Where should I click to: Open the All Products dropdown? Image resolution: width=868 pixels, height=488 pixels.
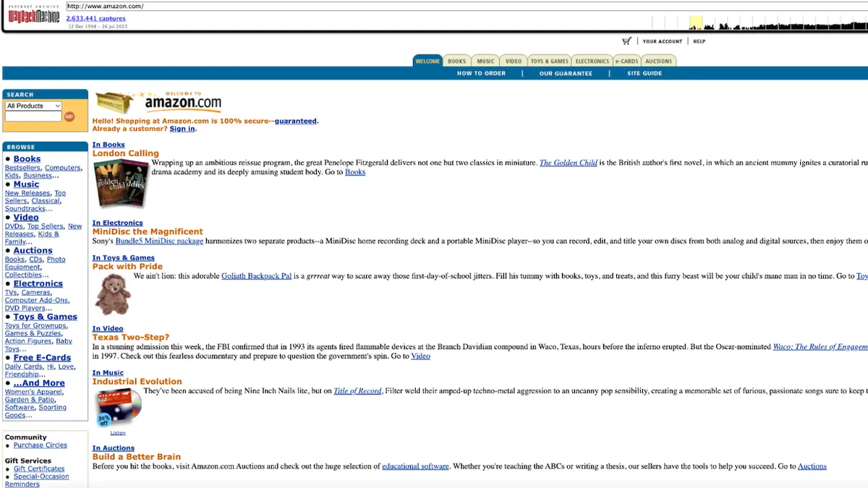point(33,106)
